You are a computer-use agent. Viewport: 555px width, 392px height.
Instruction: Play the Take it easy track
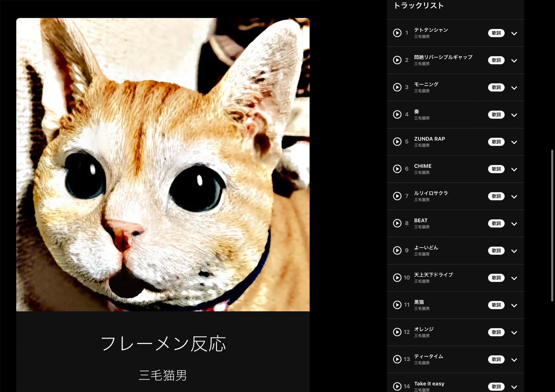397,386
